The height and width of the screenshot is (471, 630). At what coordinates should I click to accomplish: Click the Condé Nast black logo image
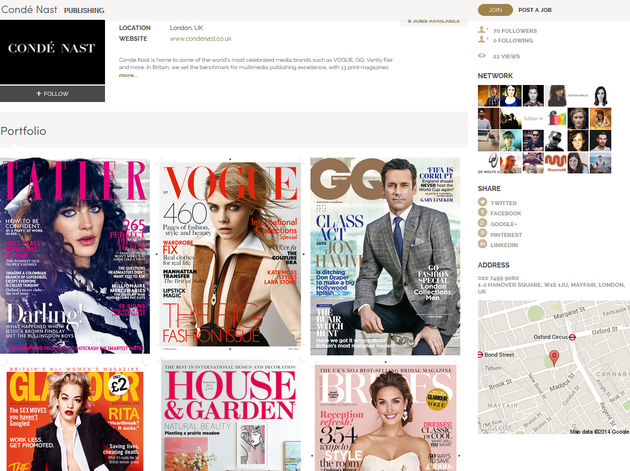52,52
